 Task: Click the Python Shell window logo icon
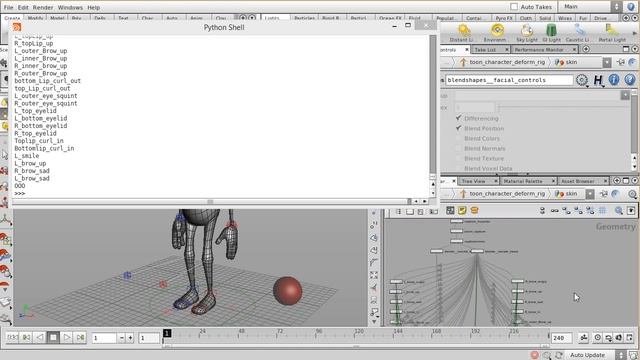click(x=17, y=27)
